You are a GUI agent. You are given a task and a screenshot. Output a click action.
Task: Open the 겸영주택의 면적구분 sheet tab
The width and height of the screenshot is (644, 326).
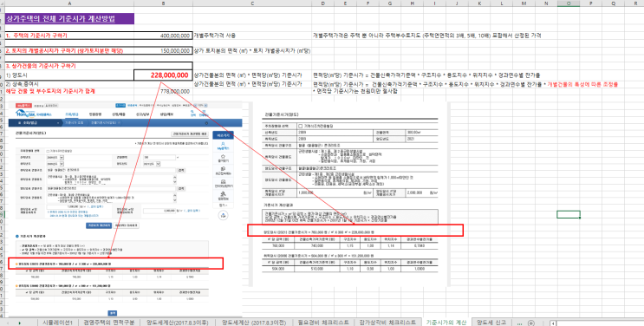tap(109, 323)
